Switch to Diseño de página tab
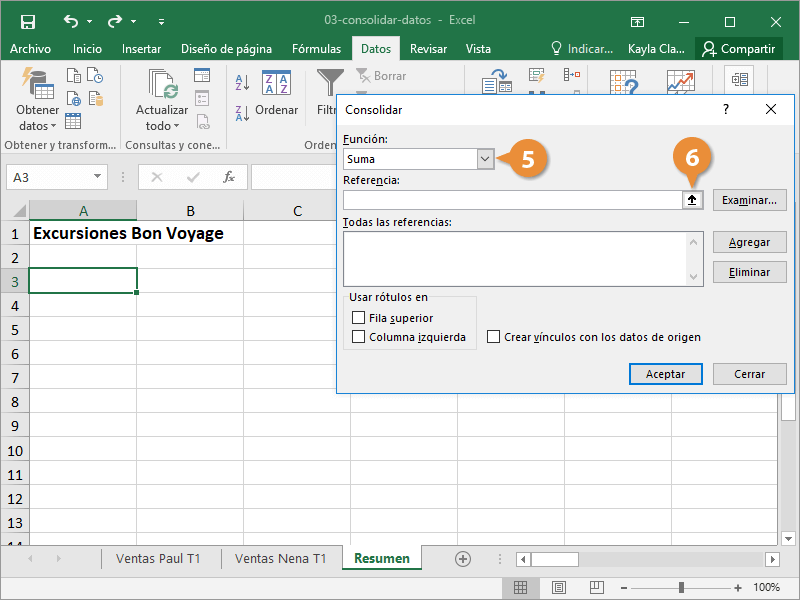 [226, 48]
